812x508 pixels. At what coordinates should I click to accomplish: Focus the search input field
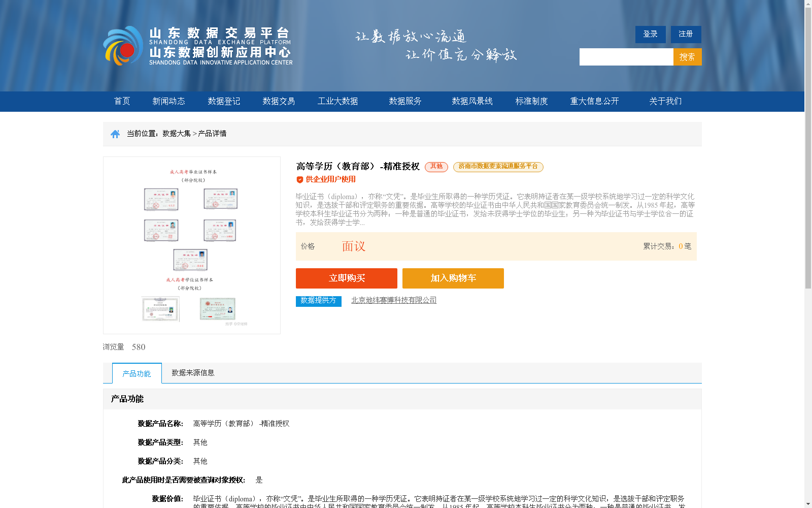click(x=626, y=57)
